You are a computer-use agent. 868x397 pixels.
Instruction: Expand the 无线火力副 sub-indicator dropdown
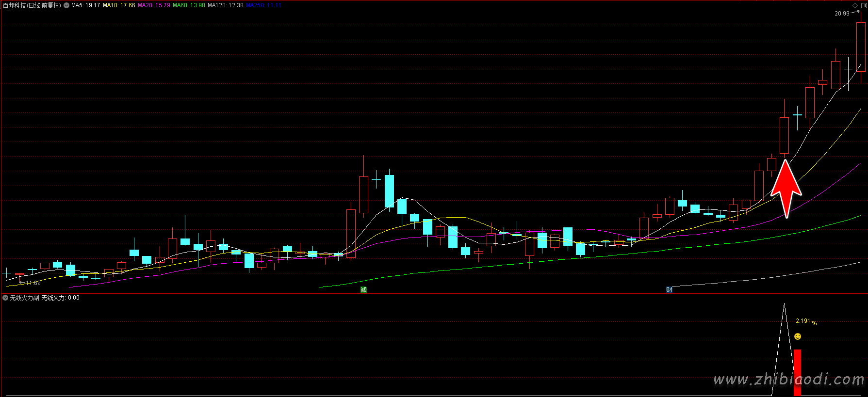click(x=5, y=298)
